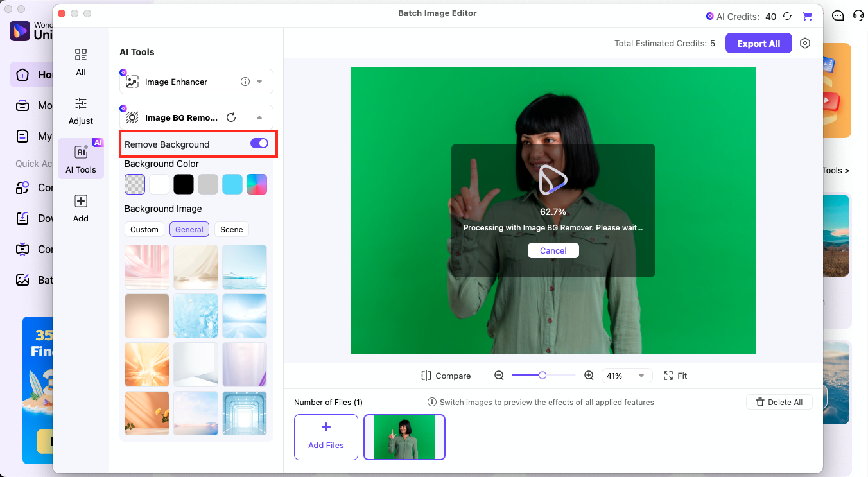
Task: Click the Fit button label
Action: click(682, 376)
